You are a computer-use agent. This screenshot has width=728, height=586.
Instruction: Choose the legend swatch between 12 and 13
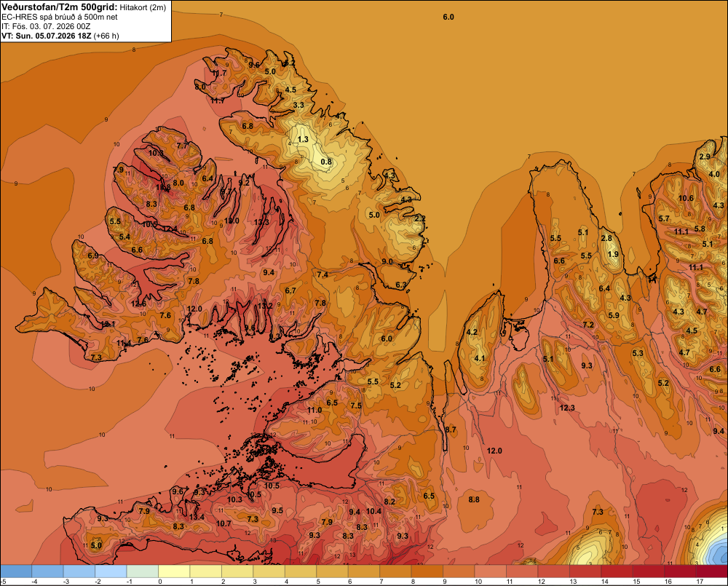click(x=553, y=571)
